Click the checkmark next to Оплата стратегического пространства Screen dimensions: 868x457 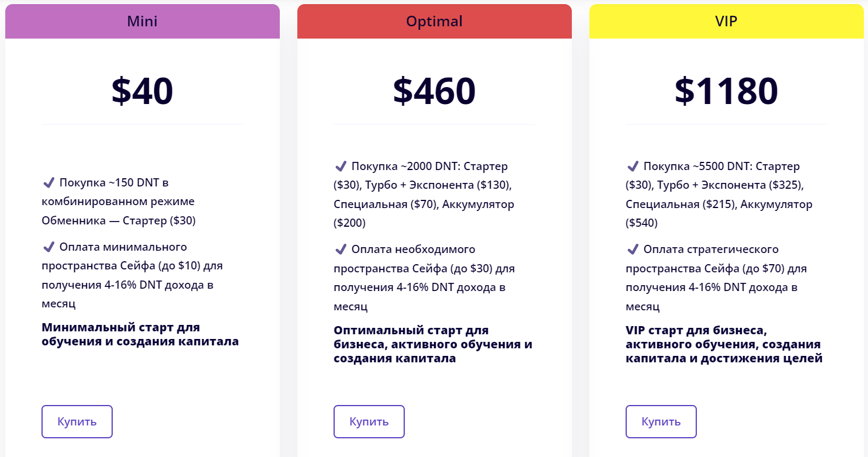633,250
